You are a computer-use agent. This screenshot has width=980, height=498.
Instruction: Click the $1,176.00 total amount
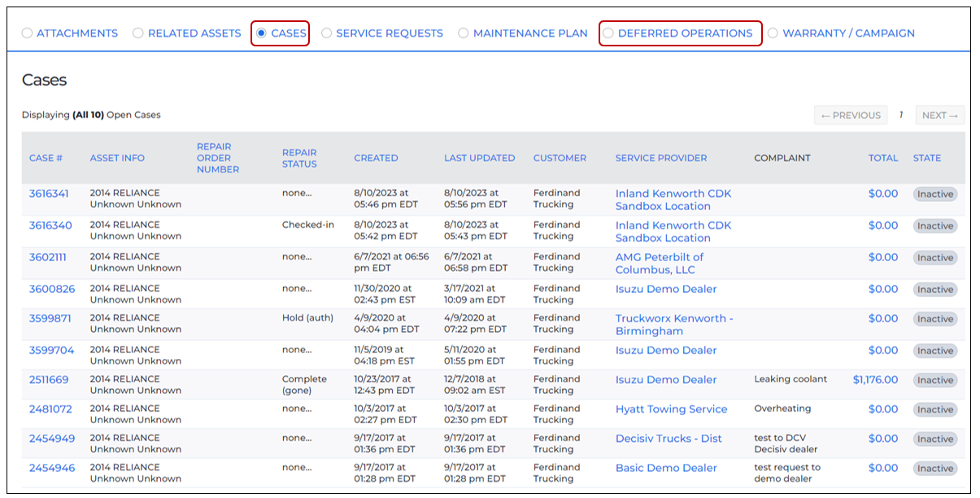(876, 379)
